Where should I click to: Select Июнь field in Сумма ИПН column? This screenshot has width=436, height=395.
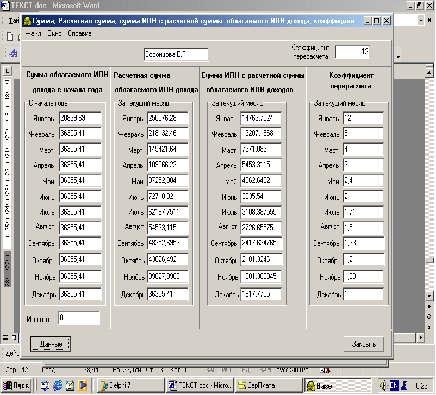[261, 196]
